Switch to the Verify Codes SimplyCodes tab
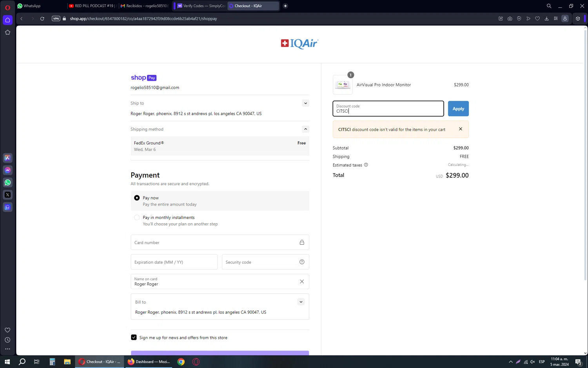Viewport: 588px width, 368px height. pos(201,6)
